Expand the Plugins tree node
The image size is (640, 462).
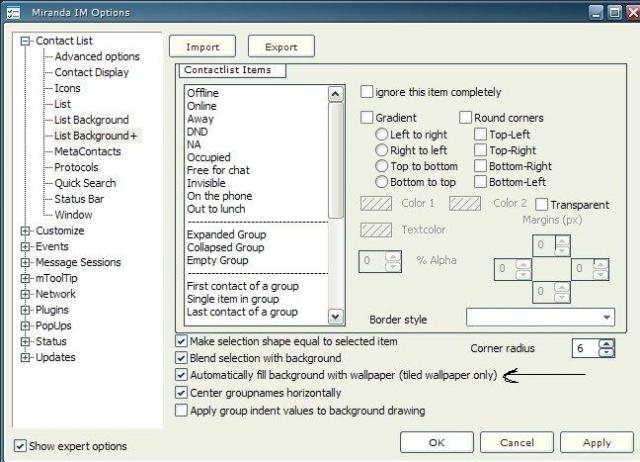pyautogui.click(x=25, y=310)
